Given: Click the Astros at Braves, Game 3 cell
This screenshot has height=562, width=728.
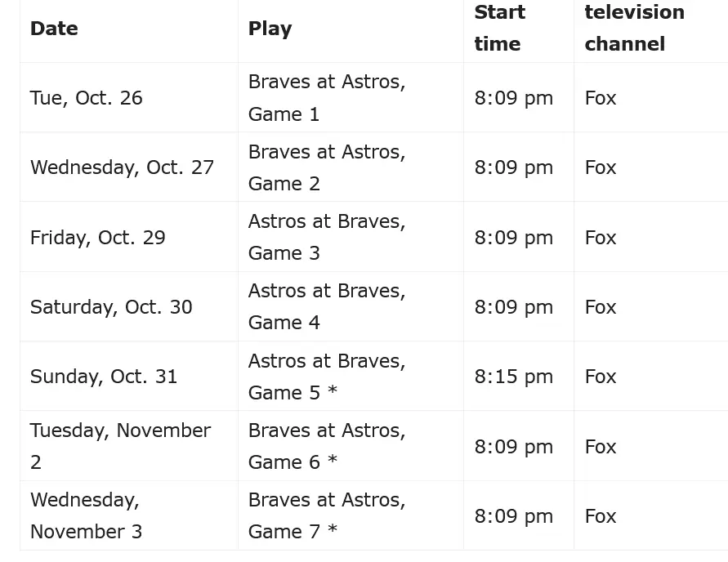Looking at the screenshot, I should (326, 238).
